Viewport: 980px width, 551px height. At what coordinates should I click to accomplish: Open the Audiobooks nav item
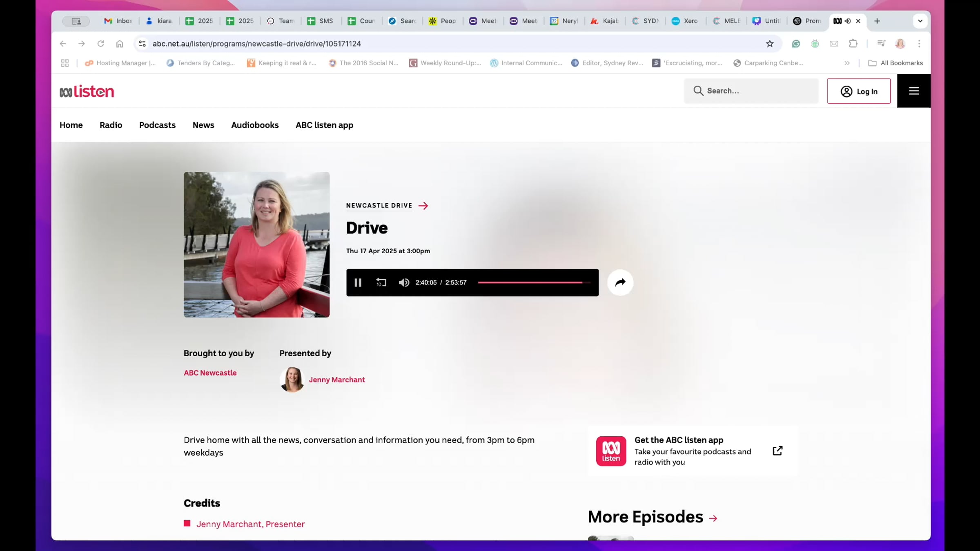tap(255, 125)
